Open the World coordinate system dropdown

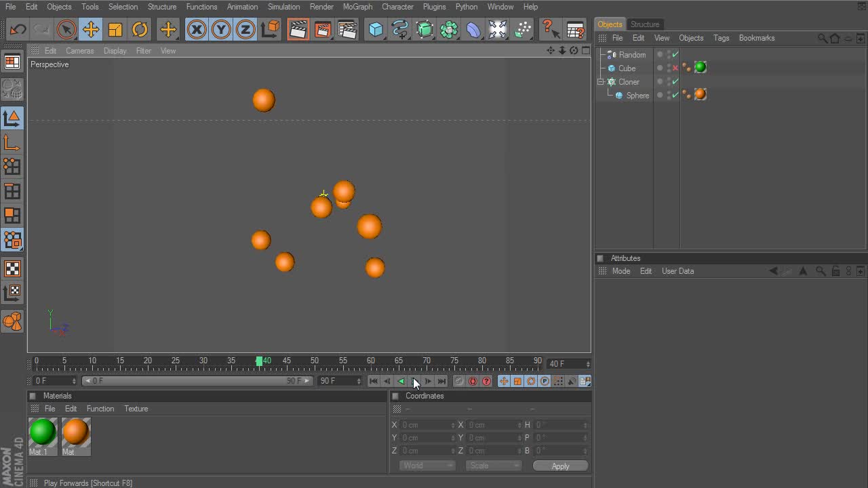[x=427, y=466]
